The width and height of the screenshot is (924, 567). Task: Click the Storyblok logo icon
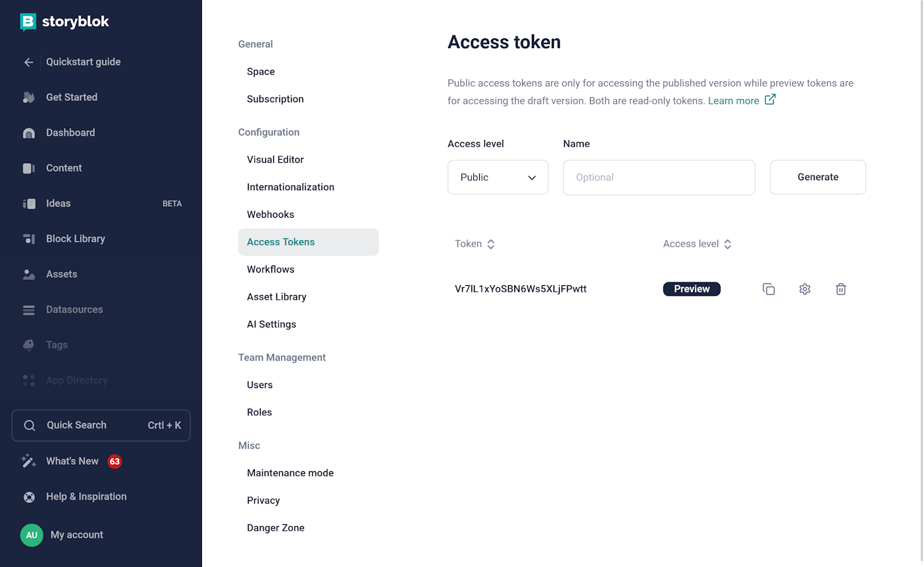[27, 22]
